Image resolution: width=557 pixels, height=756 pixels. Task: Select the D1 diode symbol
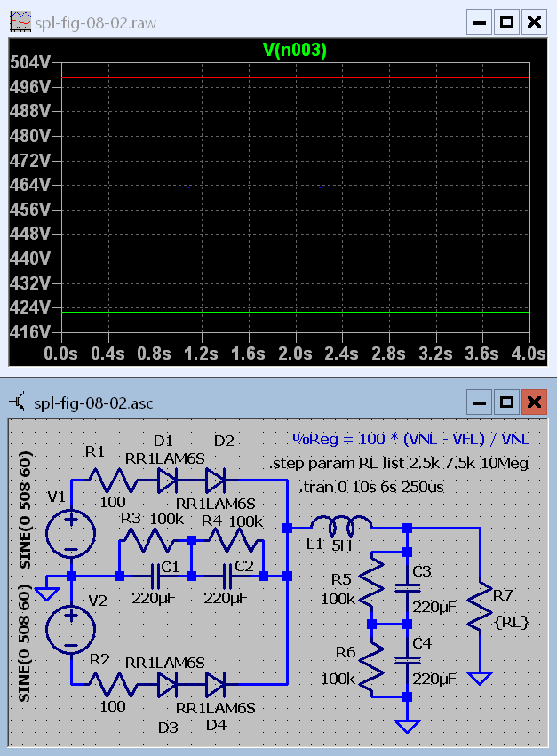pos(167,481)
